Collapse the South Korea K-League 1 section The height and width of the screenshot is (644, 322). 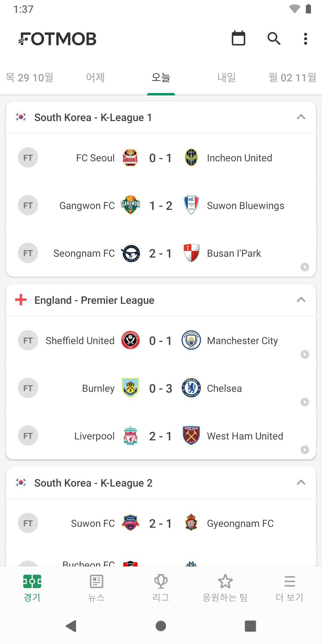click(x=301, y=117)
